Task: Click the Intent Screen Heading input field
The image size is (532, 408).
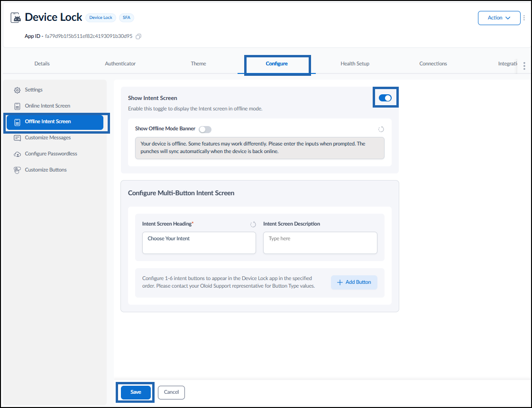Action: click(199, 243)
